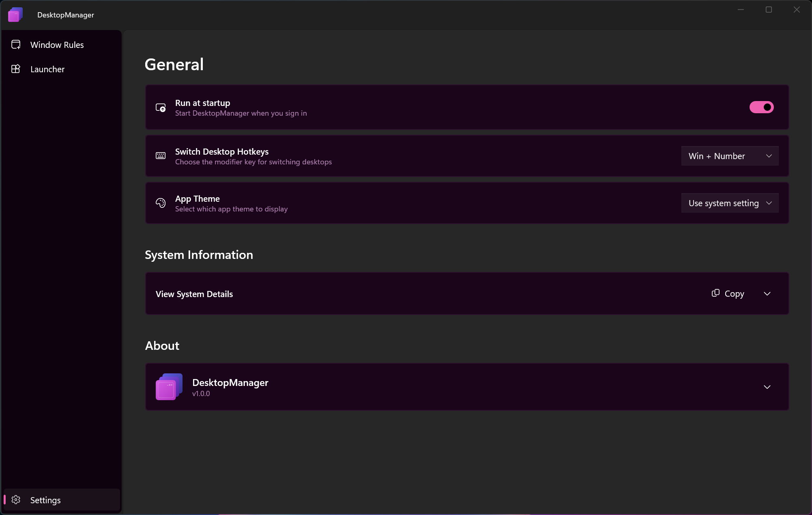Click the Settings gear icon
The width and height of the screenshot is (812, 515).
click(16, 500)
